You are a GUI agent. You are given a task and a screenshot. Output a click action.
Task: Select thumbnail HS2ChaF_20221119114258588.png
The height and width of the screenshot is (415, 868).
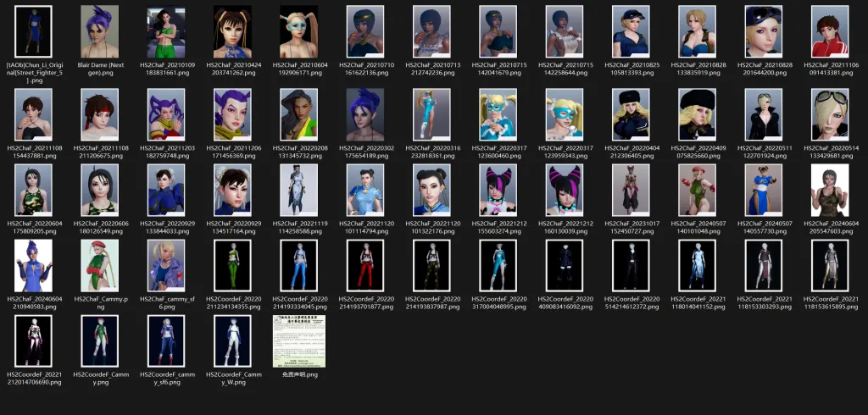pos(299,190)
